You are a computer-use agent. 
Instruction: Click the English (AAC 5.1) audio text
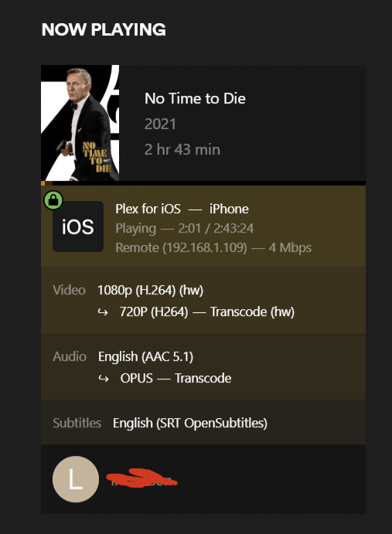pyautogui.click(x=145, y=356)
